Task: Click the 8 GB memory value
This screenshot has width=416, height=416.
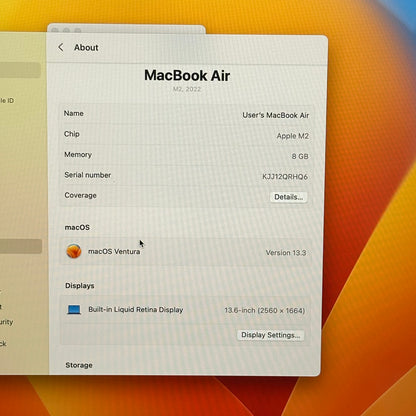Action: point(300,156)
